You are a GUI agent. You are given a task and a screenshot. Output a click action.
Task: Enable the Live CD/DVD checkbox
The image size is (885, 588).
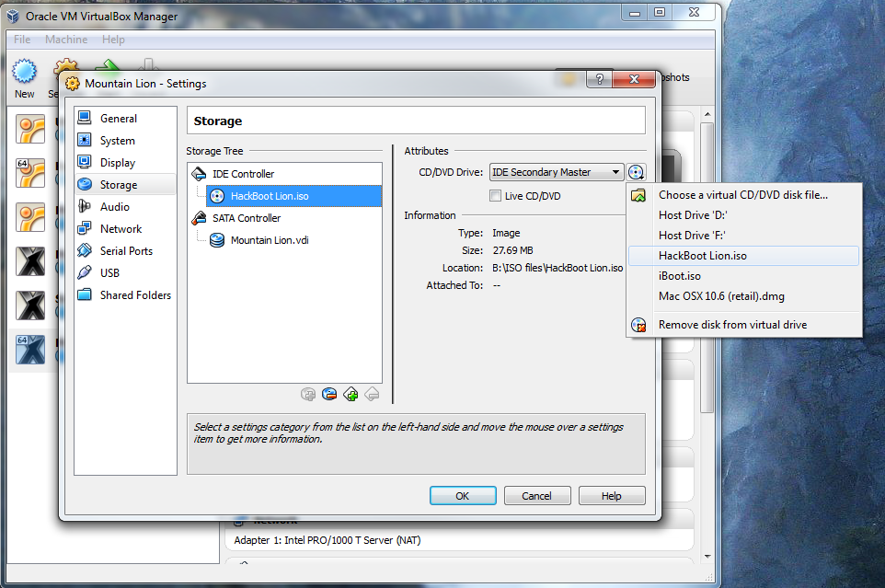[496, 196]
